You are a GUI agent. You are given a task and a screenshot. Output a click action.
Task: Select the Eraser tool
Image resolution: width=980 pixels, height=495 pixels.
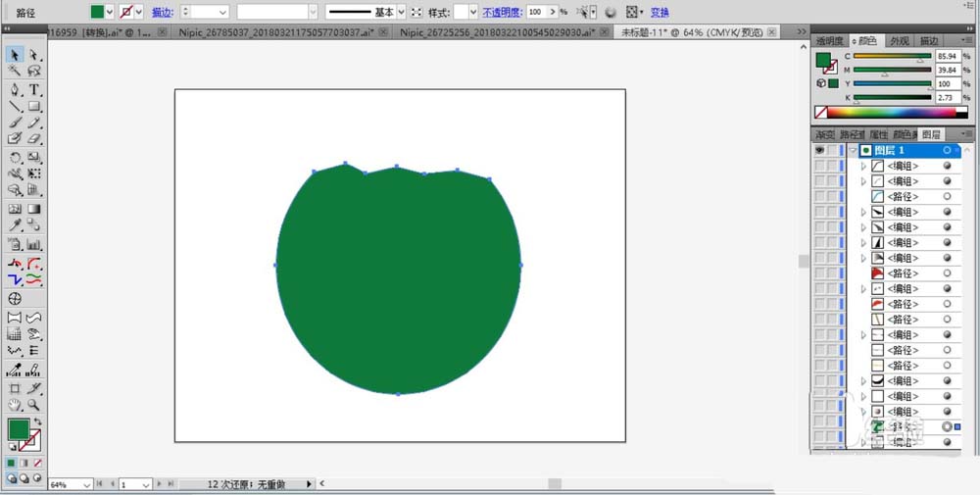click(34, 139)
